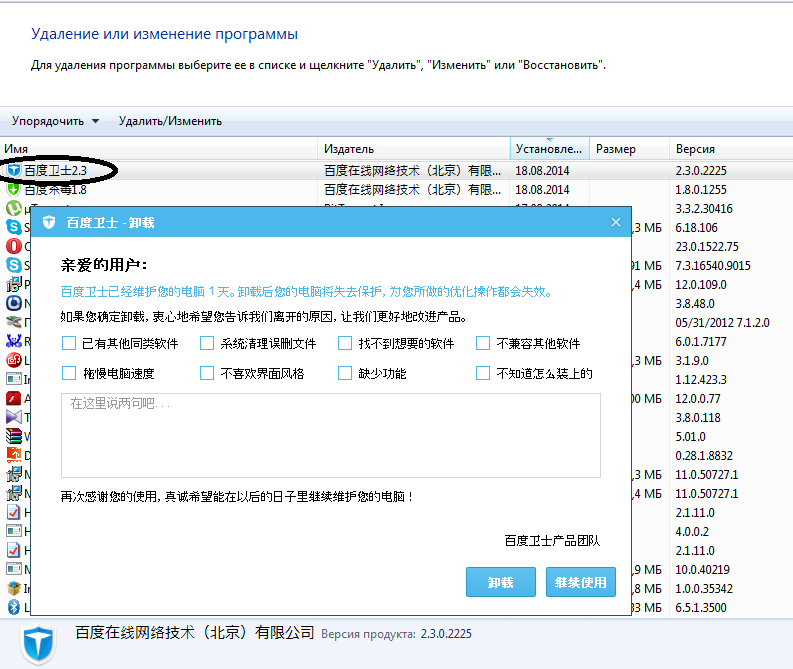Sort the list by the Издатель column header
The image size is (793, 669).
point(414,149)
